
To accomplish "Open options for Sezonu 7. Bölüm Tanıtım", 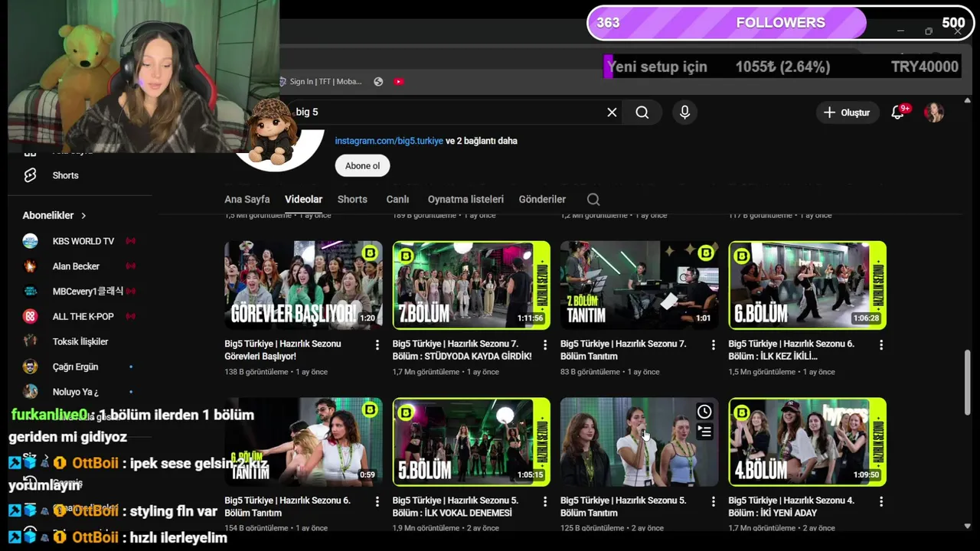I will point(713,345).
